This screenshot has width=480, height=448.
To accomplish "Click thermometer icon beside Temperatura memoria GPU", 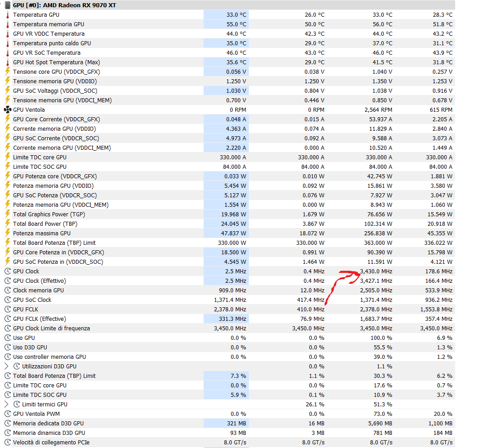I will (x=8, y=24).
